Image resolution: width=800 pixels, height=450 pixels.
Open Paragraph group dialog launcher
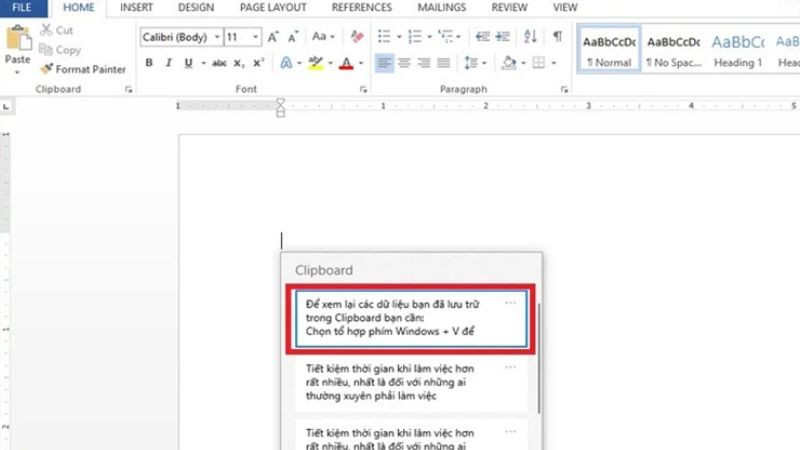pos(564,89)
